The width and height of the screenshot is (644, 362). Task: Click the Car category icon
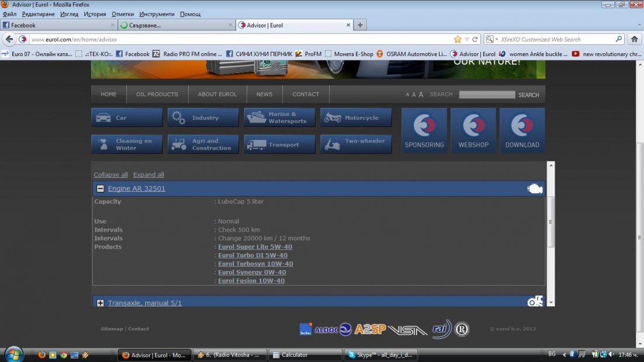pos(103,118)
